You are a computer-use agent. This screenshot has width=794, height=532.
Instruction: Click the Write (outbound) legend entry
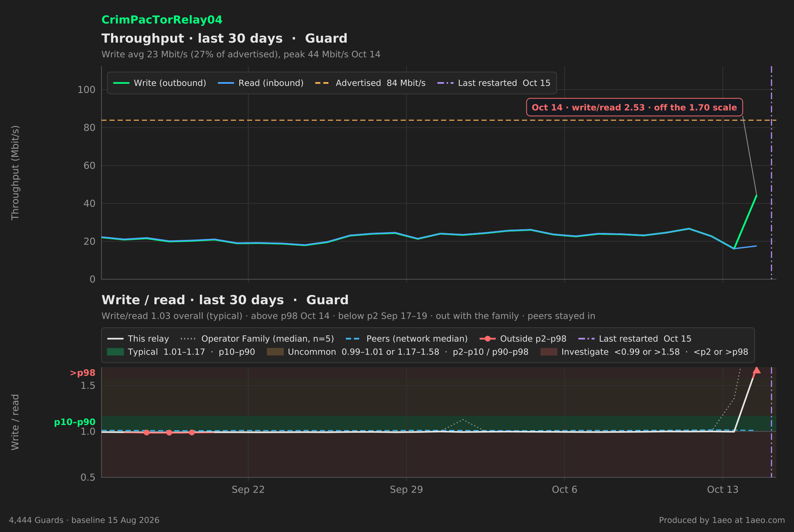[160, 83]
